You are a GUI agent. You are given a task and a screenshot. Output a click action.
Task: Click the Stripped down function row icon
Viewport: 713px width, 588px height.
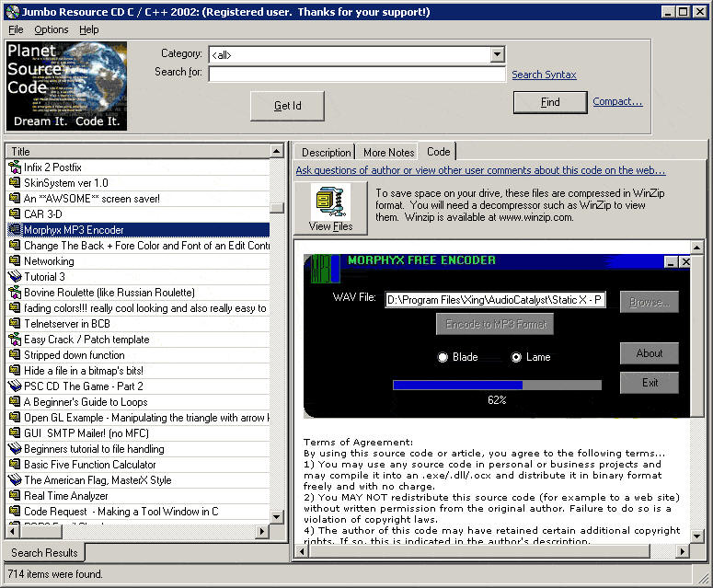(x=15, y=354)
